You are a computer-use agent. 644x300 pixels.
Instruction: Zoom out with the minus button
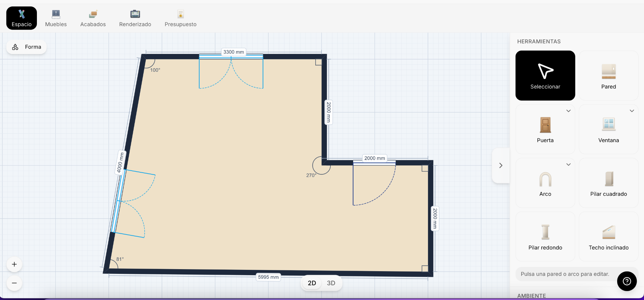tap(14, 283)
